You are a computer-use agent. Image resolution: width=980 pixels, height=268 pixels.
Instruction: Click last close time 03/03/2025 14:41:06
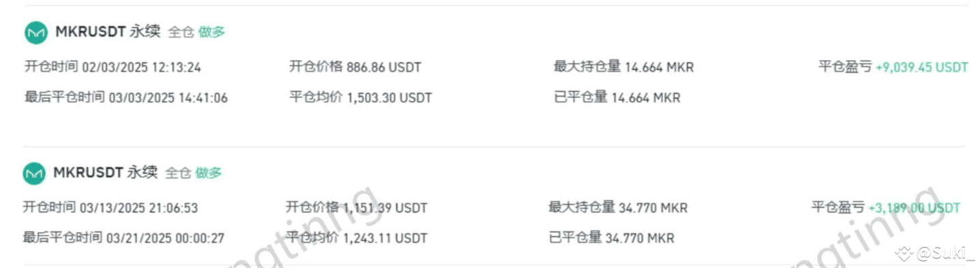[168, 98]
